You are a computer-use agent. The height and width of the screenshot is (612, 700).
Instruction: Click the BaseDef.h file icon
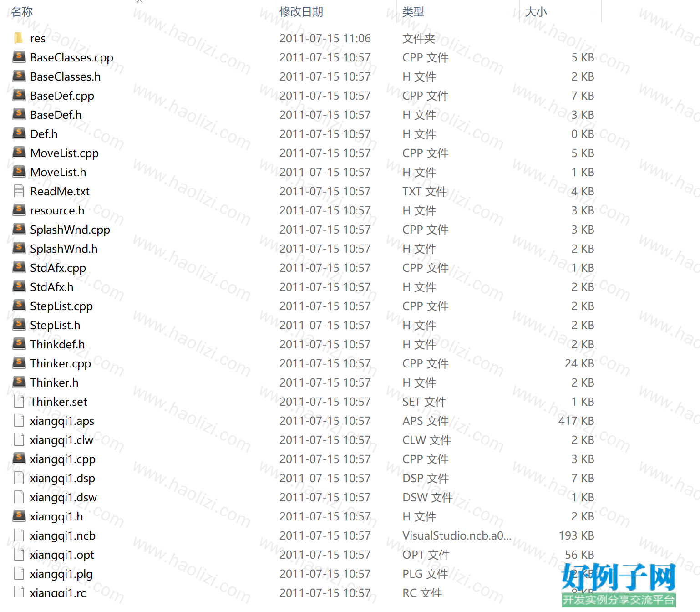(19, 114)
